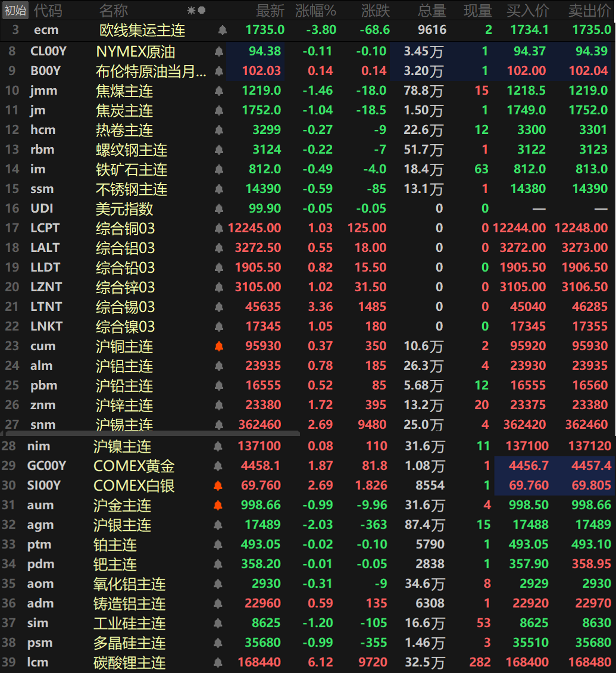Disable the active alert bell on COMEX白银

tap(218, 485)
